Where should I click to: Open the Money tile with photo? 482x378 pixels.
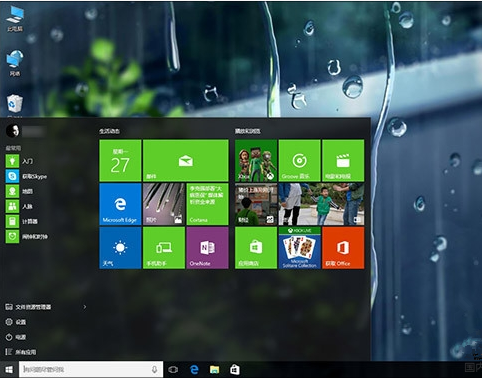click(256, 204)
